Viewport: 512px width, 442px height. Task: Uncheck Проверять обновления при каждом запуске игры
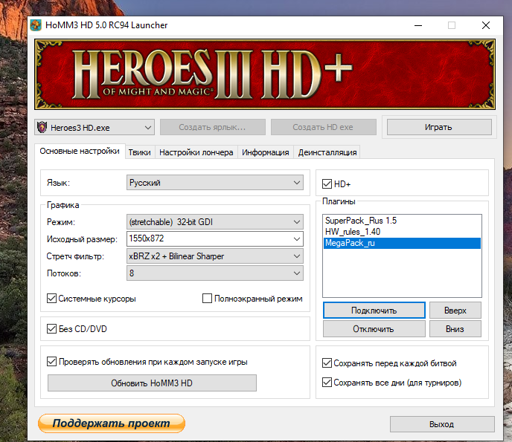[x=52, y=362]
